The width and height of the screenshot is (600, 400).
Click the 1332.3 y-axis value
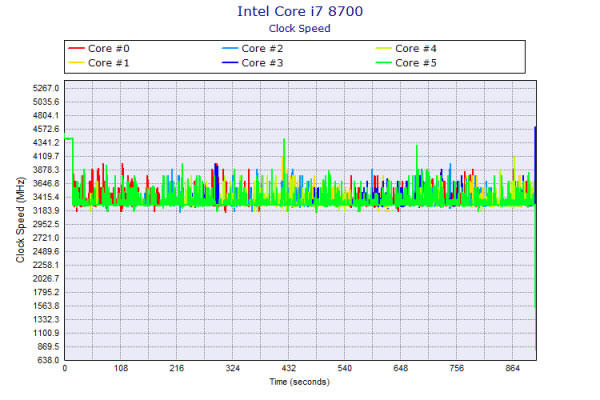point(46,319)
